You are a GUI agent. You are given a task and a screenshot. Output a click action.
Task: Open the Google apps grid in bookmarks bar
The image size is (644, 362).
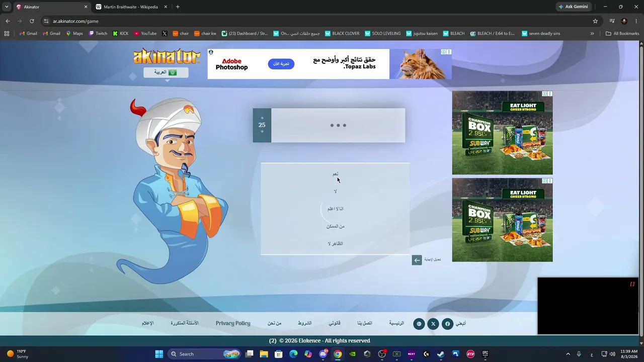pos(7,34)
